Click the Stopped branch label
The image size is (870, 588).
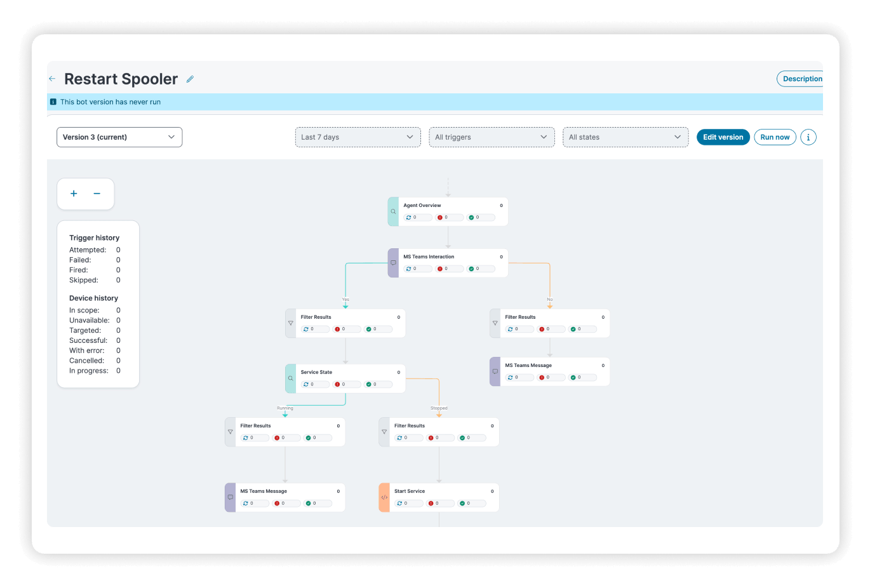(439, 408)
